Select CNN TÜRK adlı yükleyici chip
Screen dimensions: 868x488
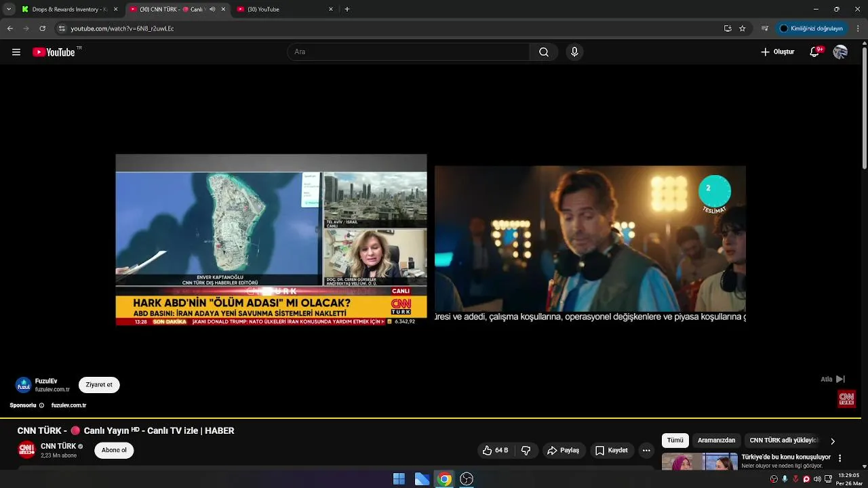click(784, 441)
